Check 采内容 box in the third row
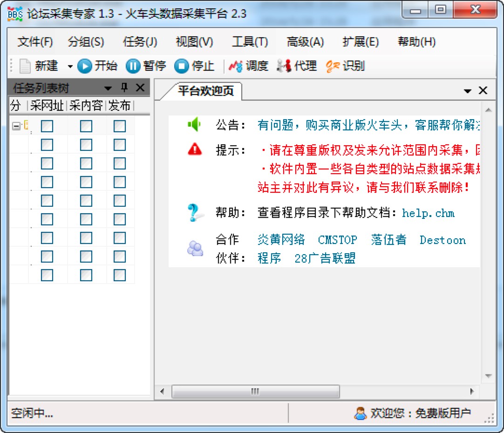504x433 pixels. [86, 163]
